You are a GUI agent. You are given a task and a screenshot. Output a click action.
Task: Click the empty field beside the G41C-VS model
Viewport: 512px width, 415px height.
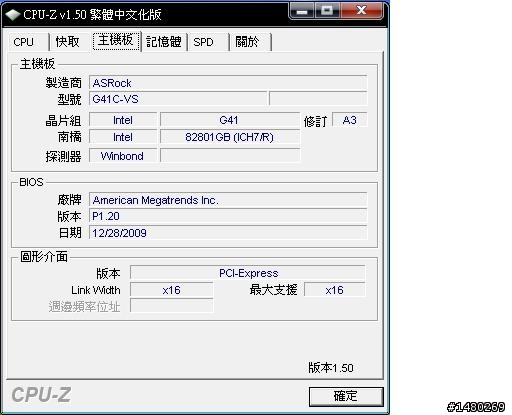click(x=318, y=99)
